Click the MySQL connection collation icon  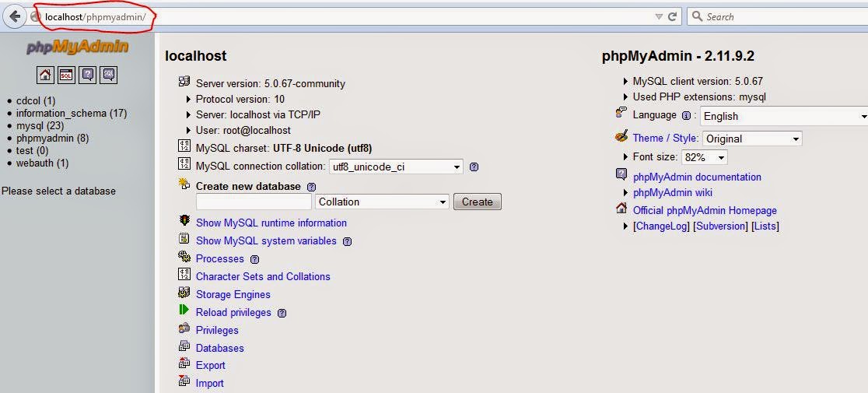(184, 164)
